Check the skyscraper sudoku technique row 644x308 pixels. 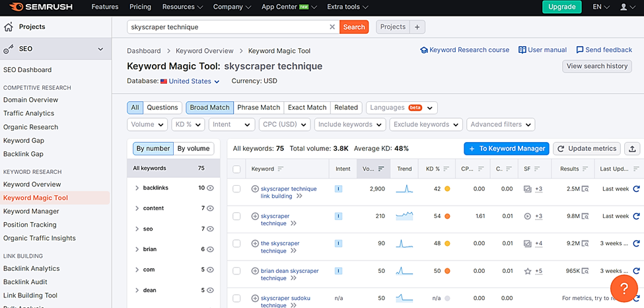pyautogui.click(x=236, y=298)
